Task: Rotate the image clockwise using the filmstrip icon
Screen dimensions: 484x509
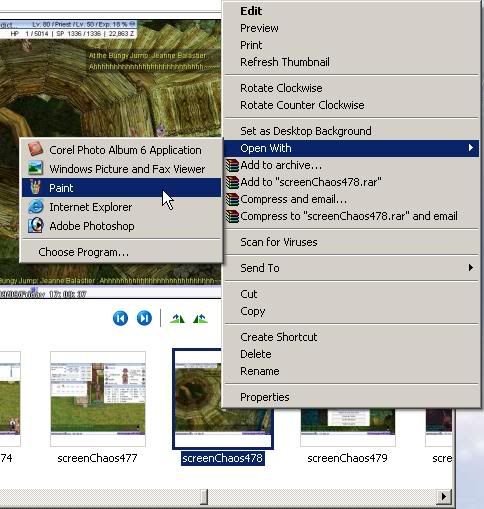Action: (177, 319)
